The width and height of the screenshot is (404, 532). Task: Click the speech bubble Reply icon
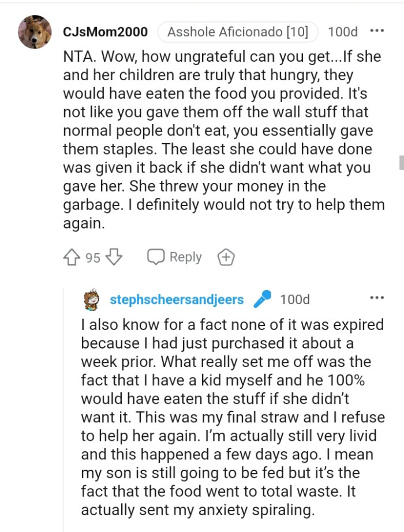click(155, 257)
